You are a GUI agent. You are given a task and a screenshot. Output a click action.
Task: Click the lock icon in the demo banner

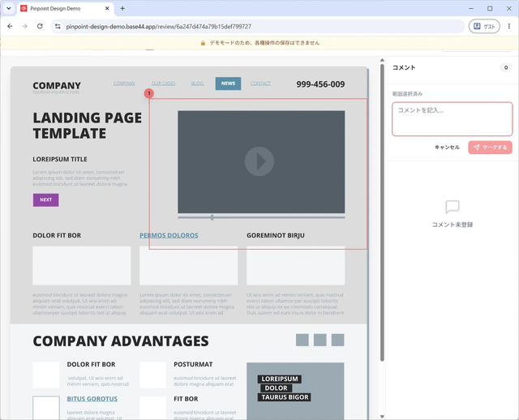click(x=203, y=43)
